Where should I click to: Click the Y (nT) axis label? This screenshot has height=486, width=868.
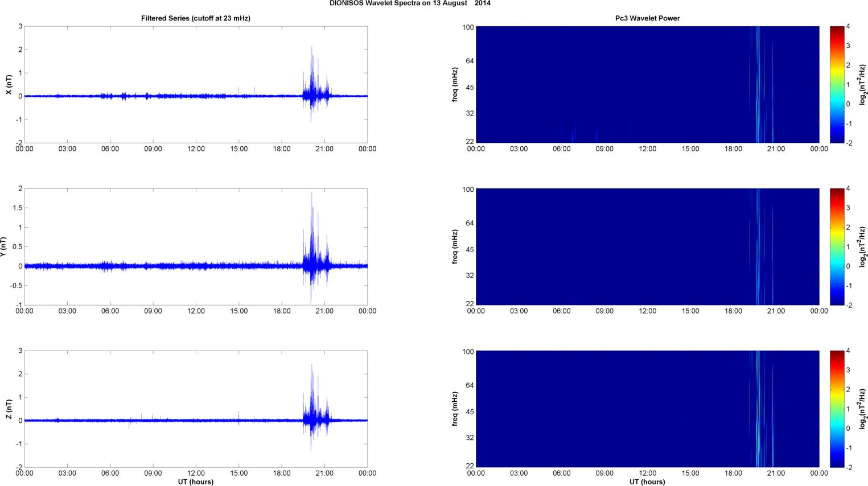click(x=3, y=247)
